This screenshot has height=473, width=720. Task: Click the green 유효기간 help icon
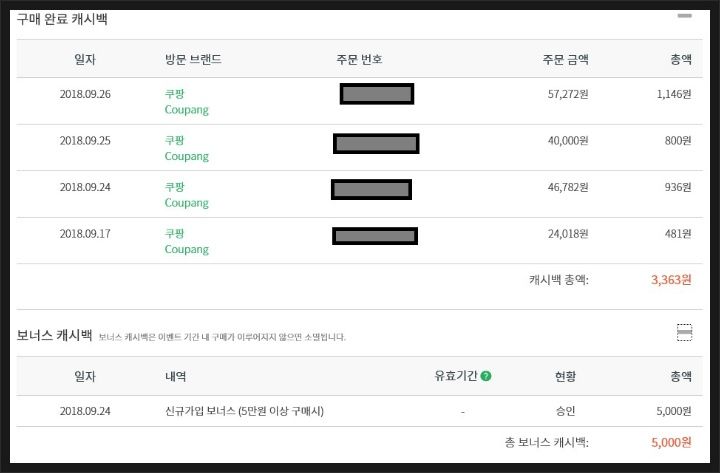click(486, 376)
